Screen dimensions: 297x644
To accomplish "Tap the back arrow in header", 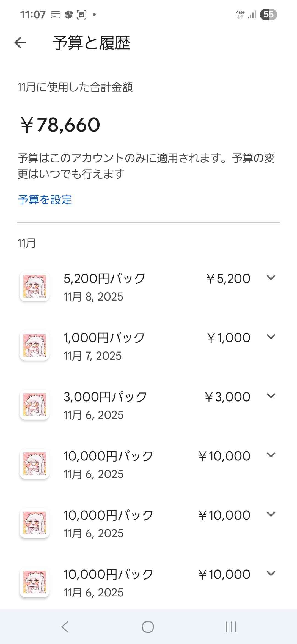I will point(20,43).
